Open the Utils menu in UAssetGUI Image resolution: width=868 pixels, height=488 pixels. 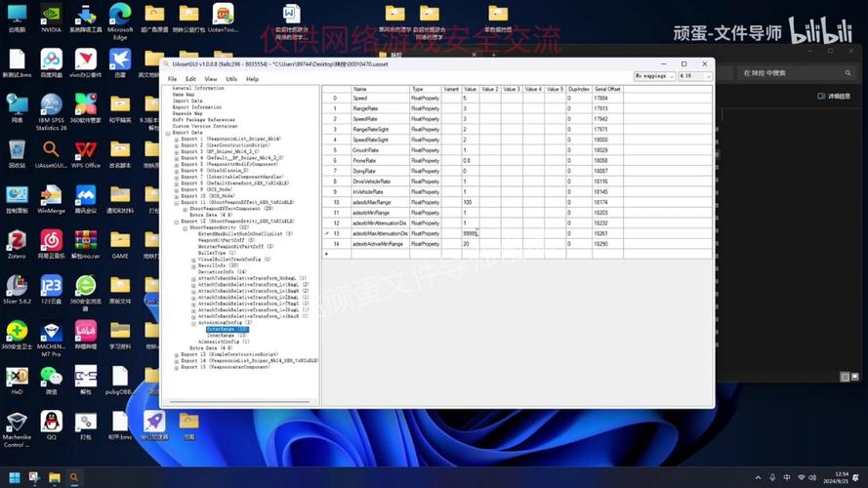(231, 79)
